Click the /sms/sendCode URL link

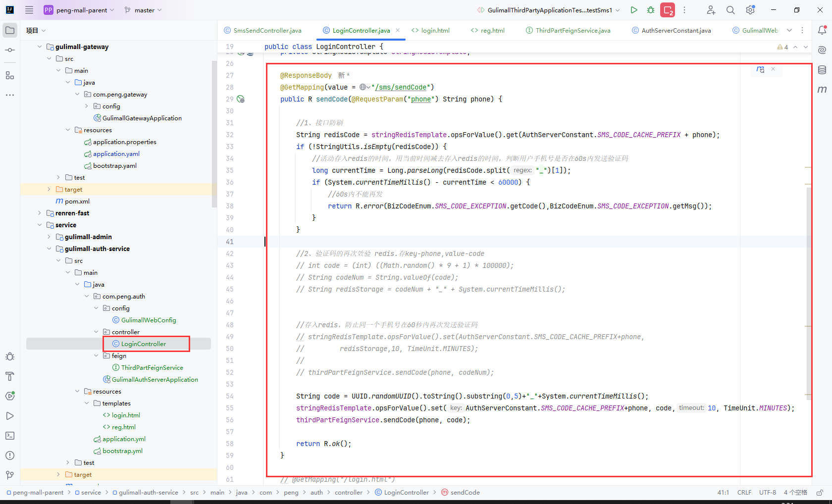pos(401,87)
